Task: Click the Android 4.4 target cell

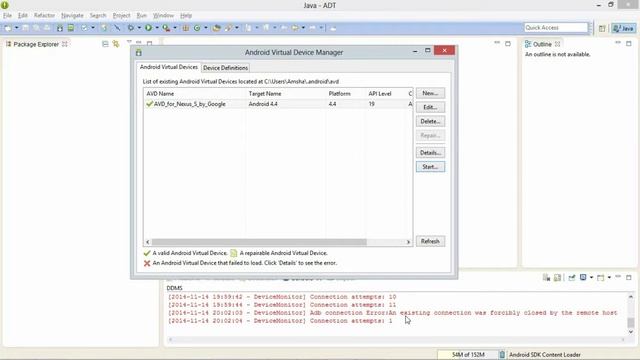Action: (x=263, y=104)
